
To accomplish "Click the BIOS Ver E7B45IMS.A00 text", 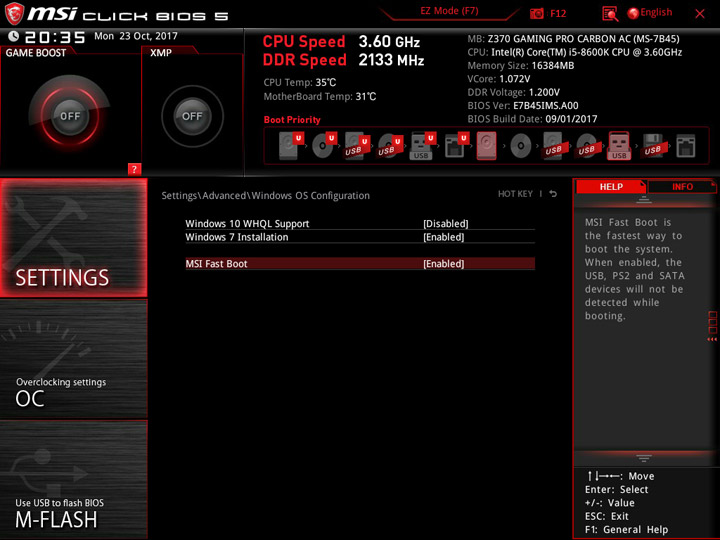I will pos(523,106).
